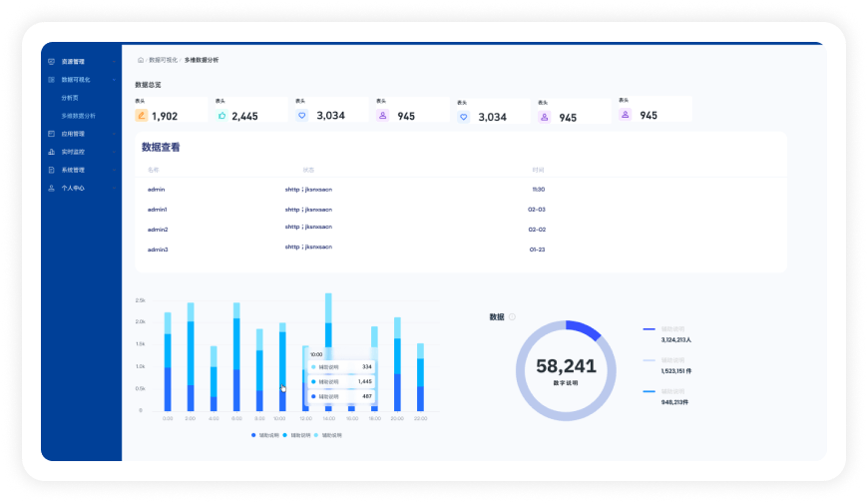Click the green thumbs-up icon beside 2,445

pos(221,116)
